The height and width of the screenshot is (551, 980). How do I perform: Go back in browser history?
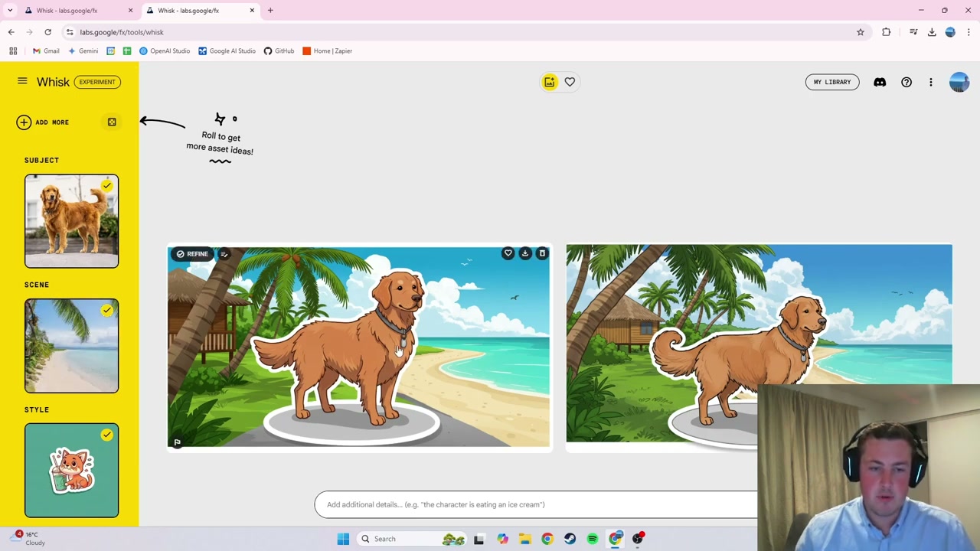pos(11,32)
